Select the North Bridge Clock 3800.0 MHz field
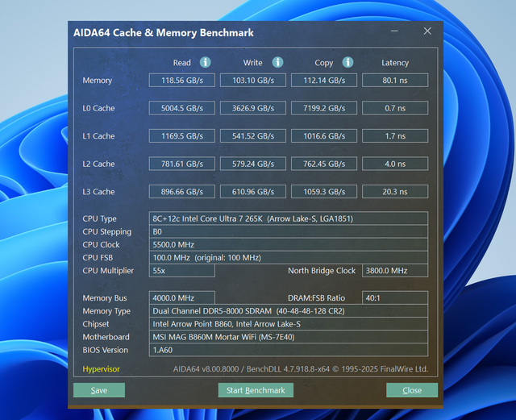Image resolution: width=516 pixels, height=420 pixels. tap(394, 271)
